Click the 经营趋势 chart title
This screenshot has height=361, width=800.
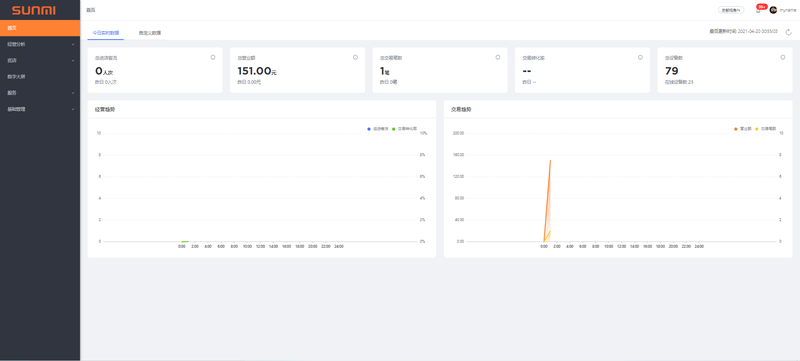coord(105,110)
